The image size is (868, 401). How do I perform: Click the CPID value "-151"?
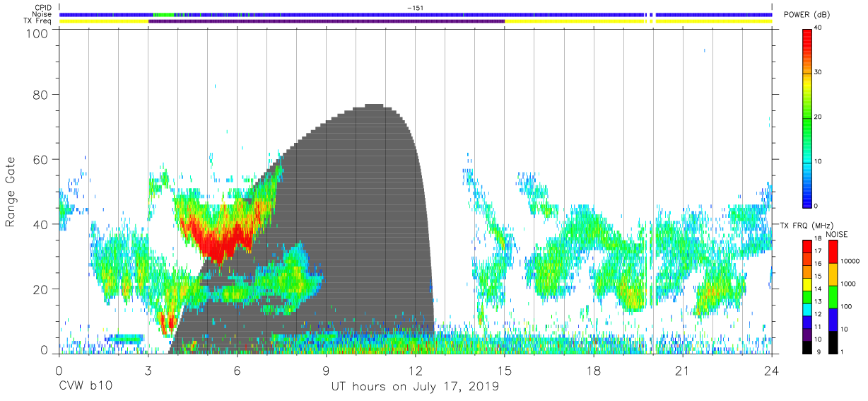pos(416,8)
